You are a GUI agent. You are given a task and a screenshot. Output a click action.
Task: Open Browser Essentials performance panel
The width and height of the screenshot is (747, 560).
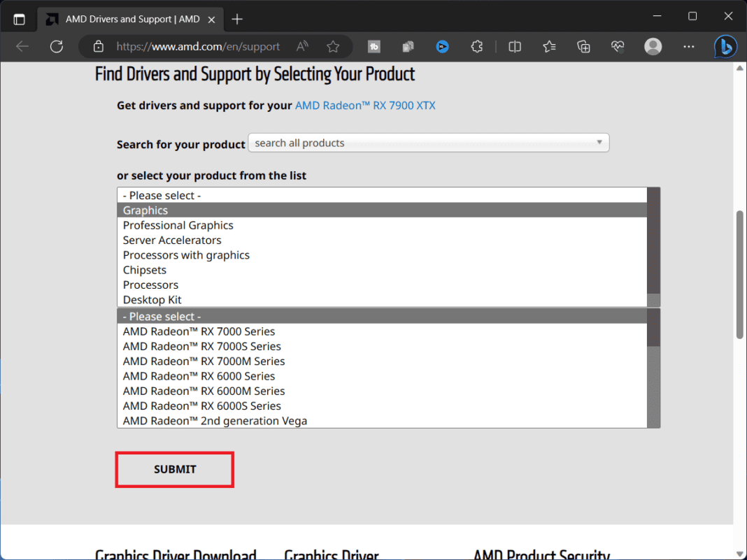click(x=618, y=46)
